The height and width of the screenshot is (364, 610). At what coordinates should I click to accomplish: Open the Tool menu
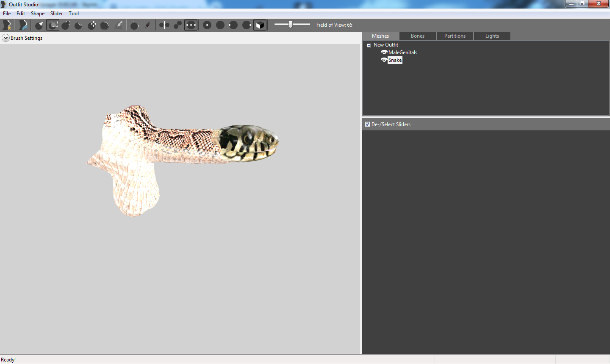(74, 14)
